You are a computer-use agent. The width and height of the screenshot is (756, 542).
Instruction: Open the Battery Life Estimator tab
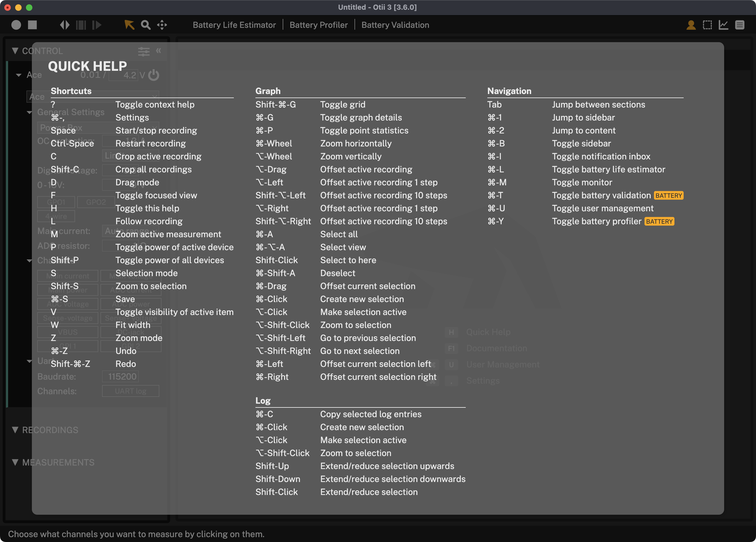(234, 25)
